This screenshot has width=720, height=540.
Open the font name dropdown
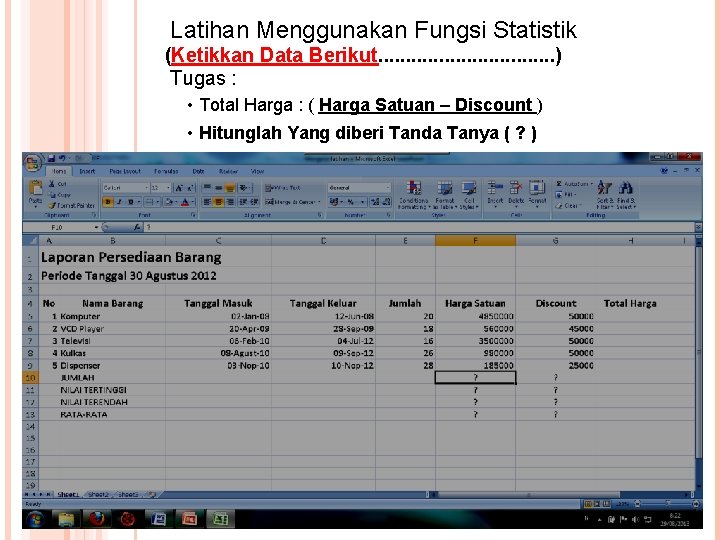coord(146,188)
